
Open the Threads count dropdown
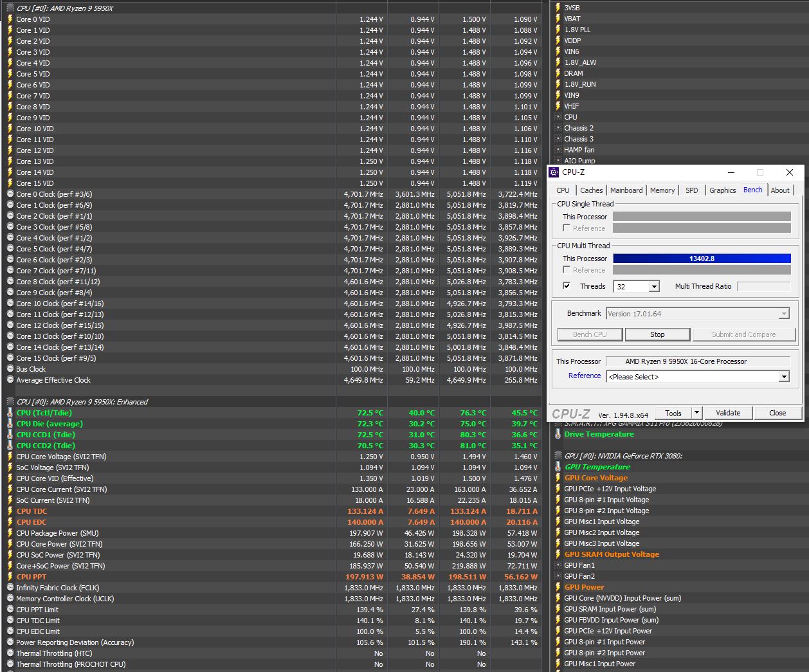(x=654, y=287)
